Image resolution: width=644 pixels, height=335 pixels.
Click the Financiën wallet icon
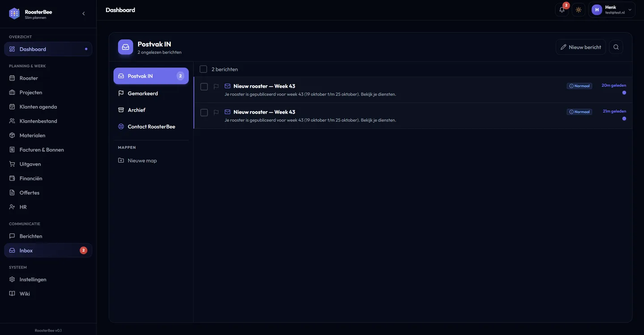pos(12,178)
